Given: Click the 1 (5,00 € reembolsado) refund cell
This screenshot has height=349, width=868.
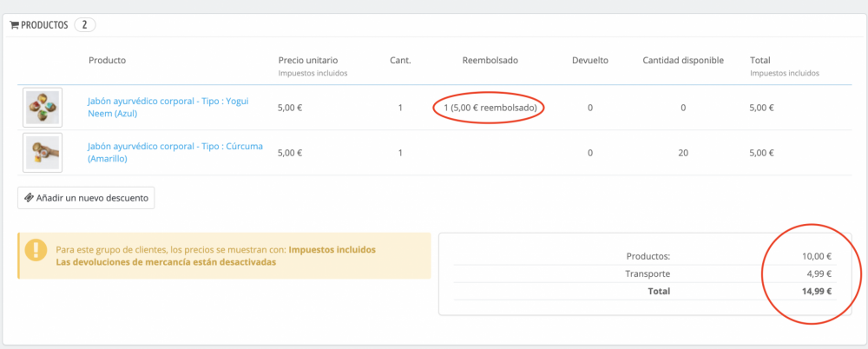Looking at the screenshot, I should (490, 108).
